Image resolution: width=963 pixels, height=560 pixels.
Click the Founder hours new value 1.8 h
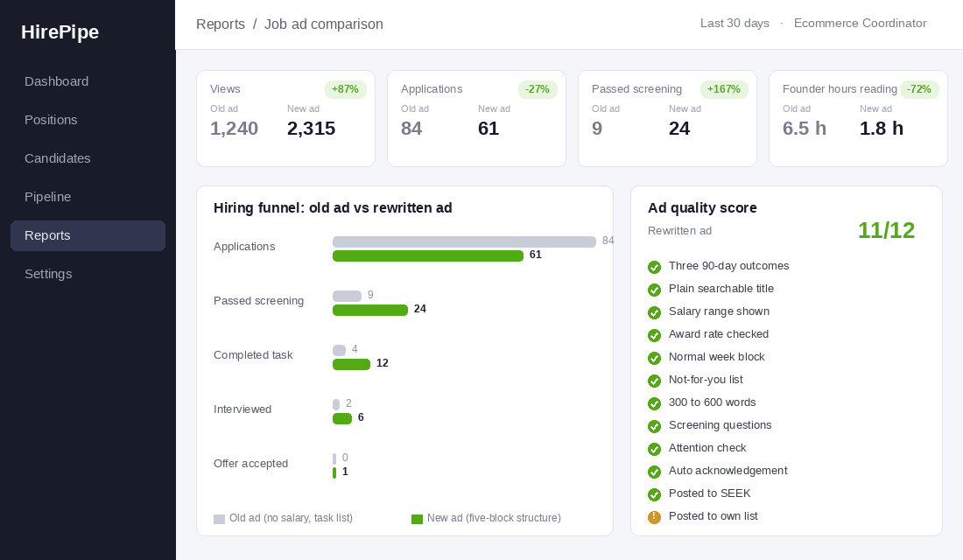click(882, 129)
